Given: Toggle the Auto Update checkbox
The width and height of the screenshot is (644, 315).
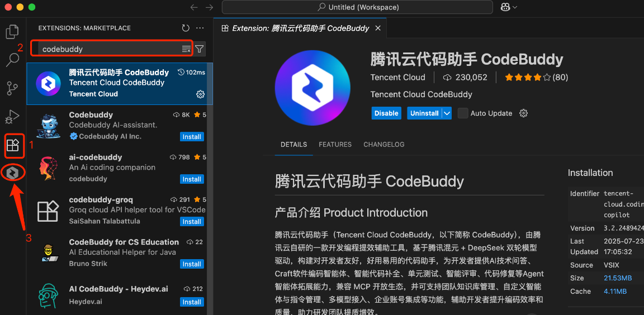Looking at the screenshot, I should pyautogui.click(x=463, y=113).
